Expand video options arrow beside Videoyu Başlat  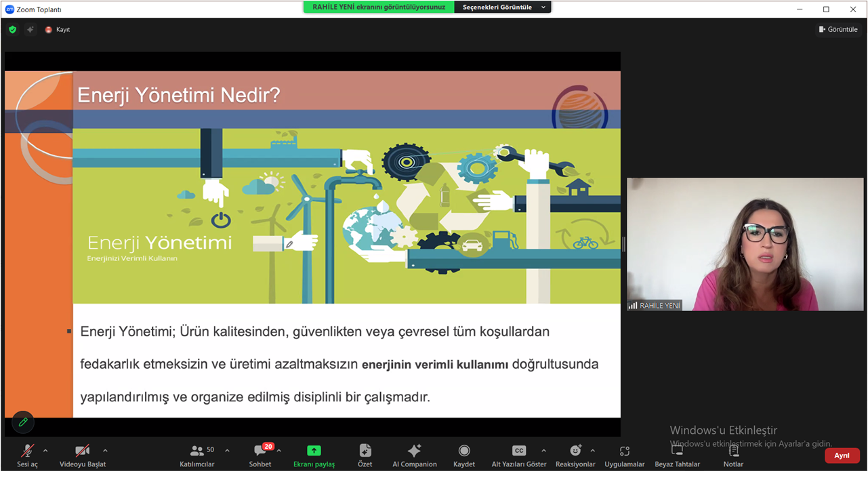(105, 450)
